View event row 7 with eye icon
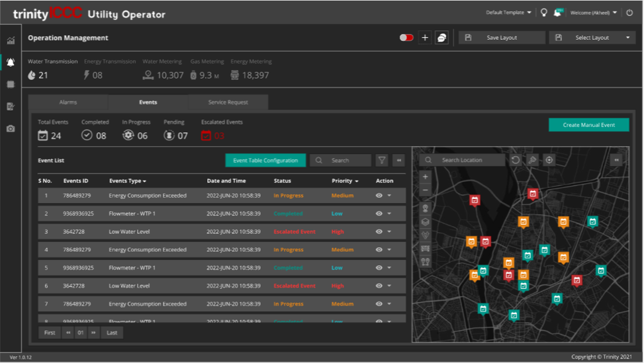 [379, 304]
